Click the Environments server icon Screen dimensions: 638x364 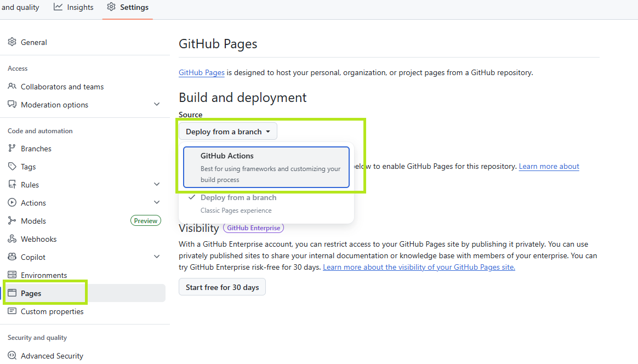coord(12,275)
